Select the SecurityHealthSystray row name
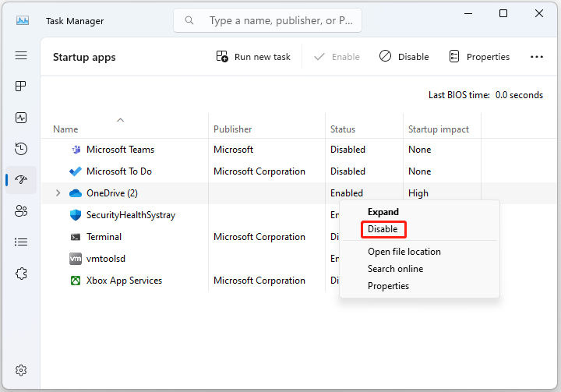Screen dimensions: 561x392 131,215
